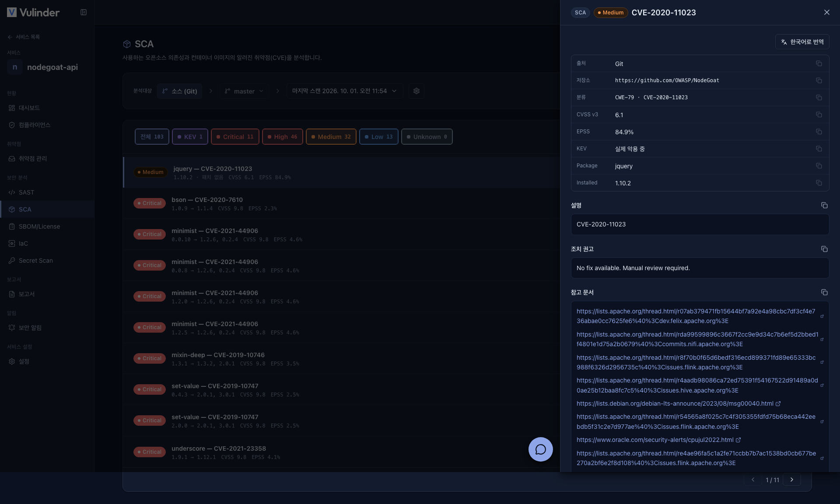Image resolution: width=840 pixels, height=504 pixels.
Task: Filter by Critical 11 tab
Action: pyautogui.click(x=235, y=137)
